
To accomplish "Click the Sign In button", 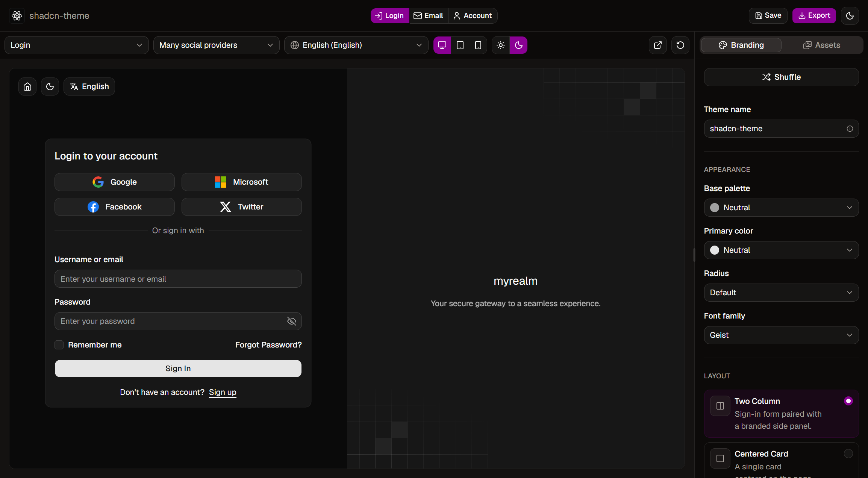I will click(x=178, y=369).
